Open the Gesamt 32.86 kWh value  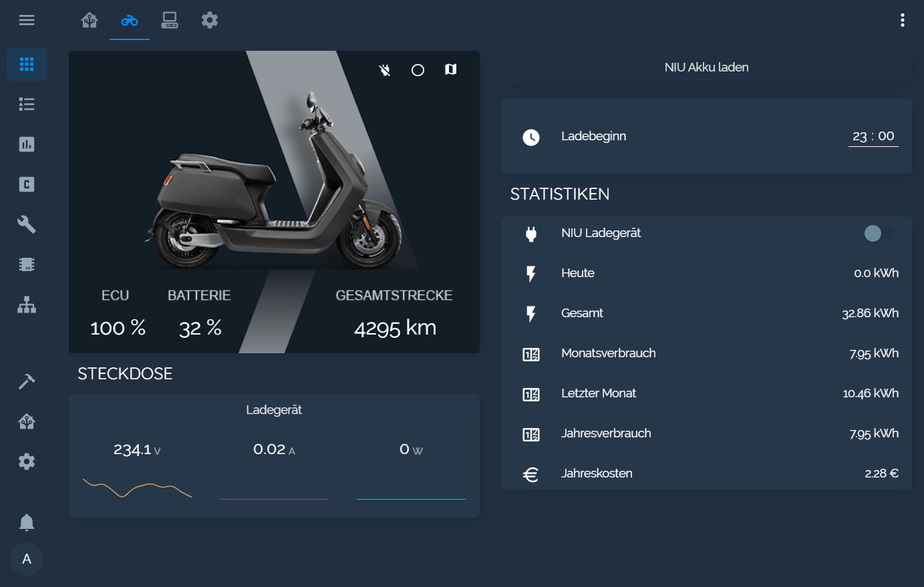pos(870,313)
